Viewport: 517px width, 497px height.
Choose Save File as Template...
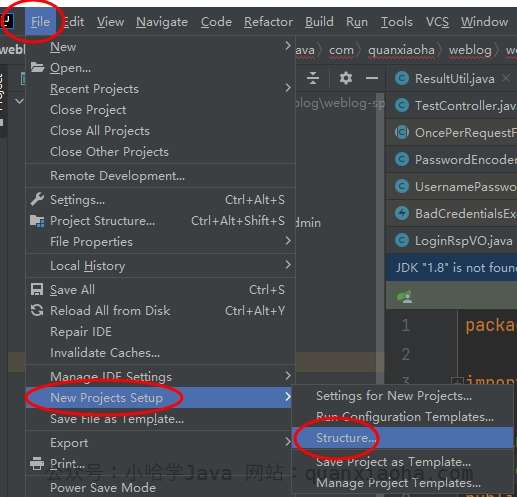pyautogui.click(x=160, y=419)
